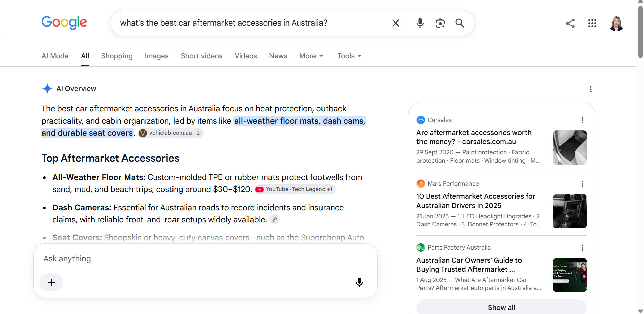This screenshot has width=644, height=314.
Task: Clear the search query with X
Action: coord(396,23)
